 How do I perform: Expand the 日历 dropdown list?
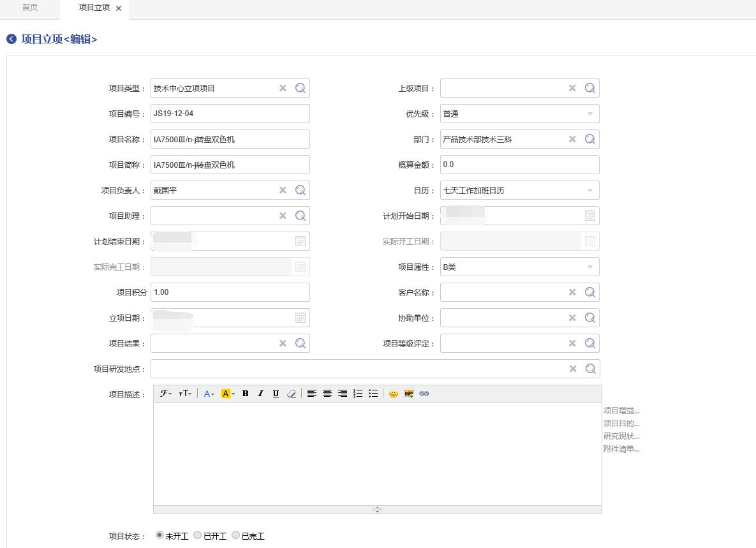[x=589, y=190]
